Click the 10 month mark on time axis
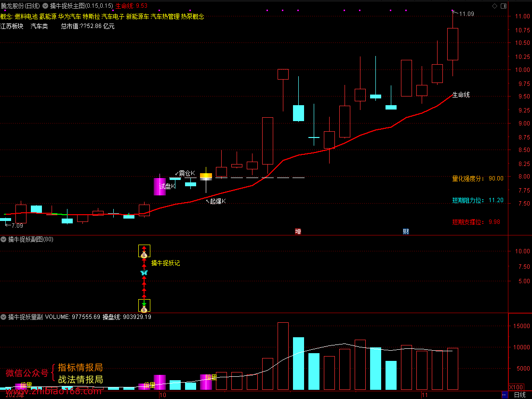This screenshot has width=532, height=399. (x=163, y=395)
